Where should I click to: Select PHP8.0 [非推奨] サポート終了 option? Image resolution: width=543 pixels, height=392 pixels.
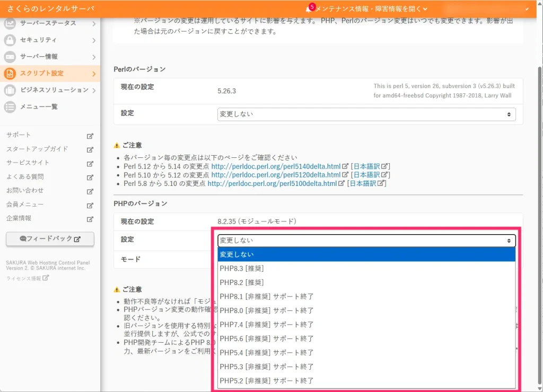366,310
